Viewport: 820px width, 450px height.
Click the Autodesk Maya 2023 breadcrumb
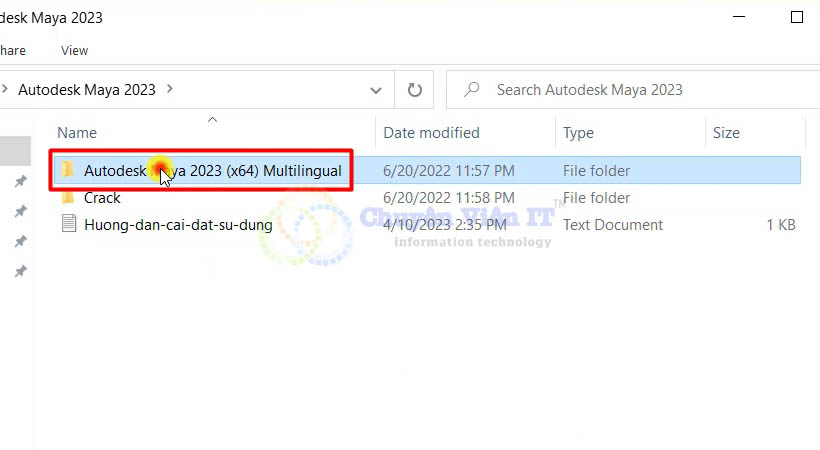point(87,89)
